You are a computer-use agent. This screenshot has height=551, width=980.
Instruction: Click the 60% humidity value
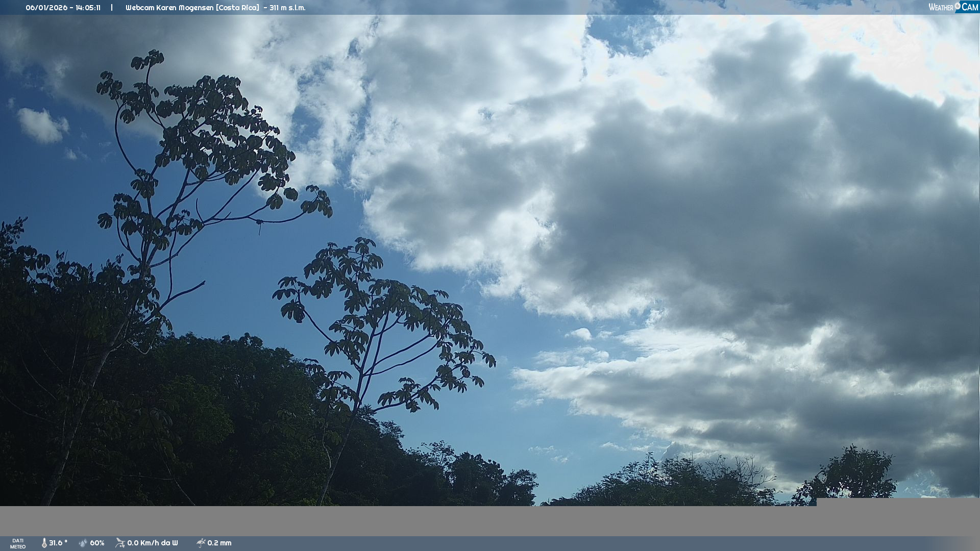pos(97,543)
